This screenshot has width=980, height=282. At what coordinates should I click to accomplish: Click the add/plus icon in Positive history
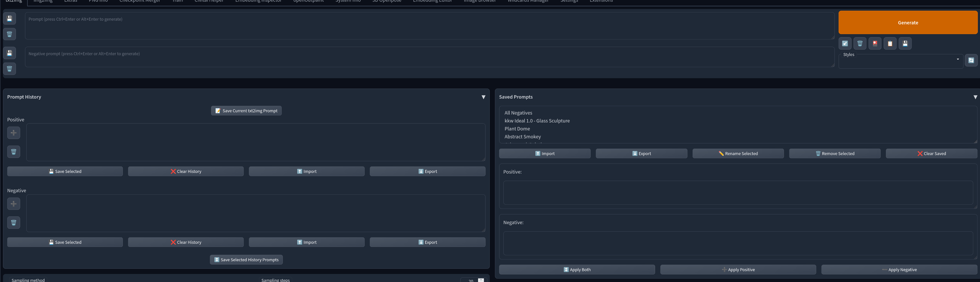pos(14,133)
